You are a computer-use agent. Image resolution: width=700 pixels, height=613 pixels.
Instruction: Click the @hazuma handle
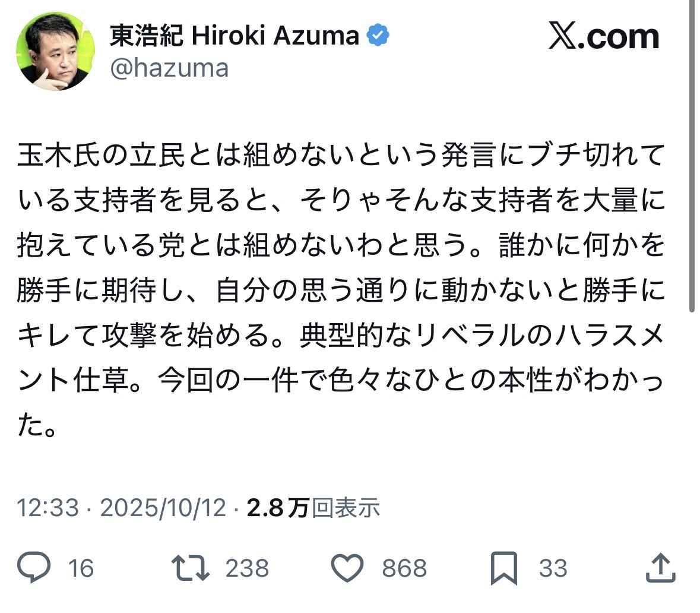click(169, 68)
